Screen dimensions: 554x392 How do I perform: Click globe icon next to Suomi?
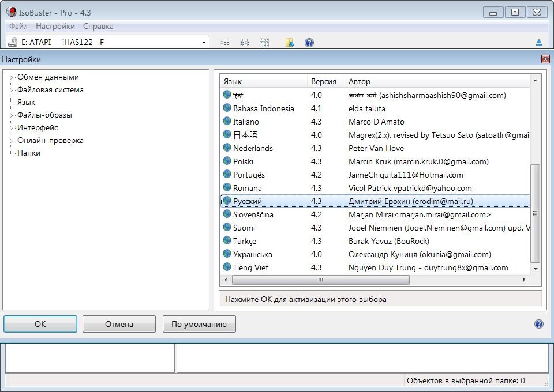(227, 228)
